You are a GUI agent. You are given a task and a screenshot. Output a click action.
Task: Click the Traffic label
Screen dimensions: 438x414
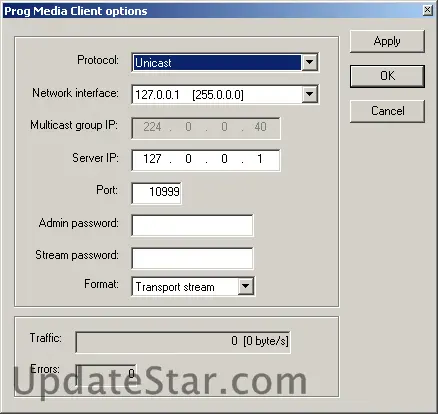[46, 338]
